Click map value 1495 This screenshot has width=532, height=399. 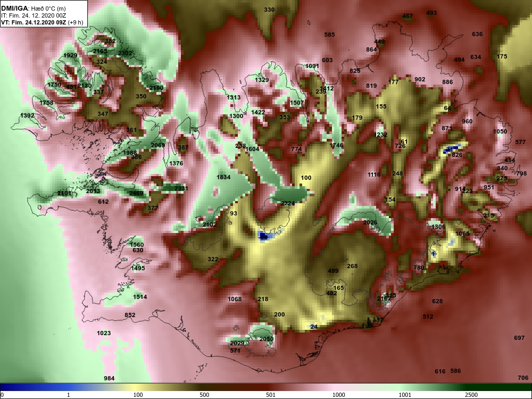click(x=138, y=268)
